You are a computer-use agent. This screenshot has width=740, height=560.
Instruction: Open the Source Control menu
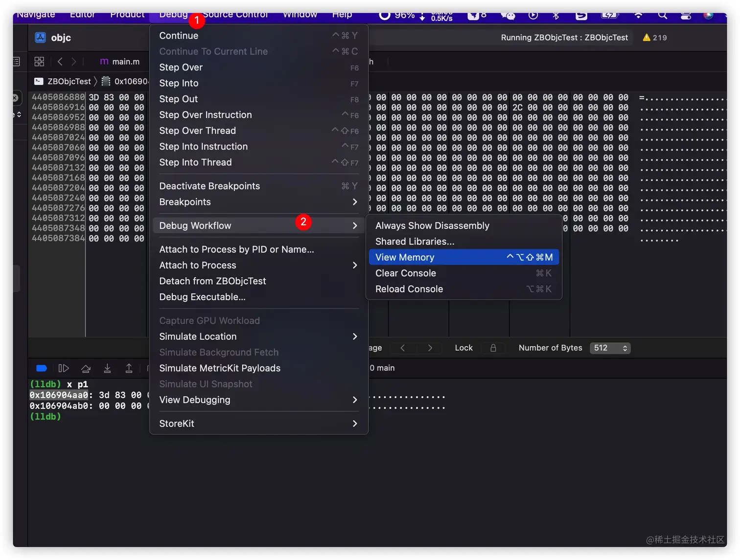click(235, 15)
